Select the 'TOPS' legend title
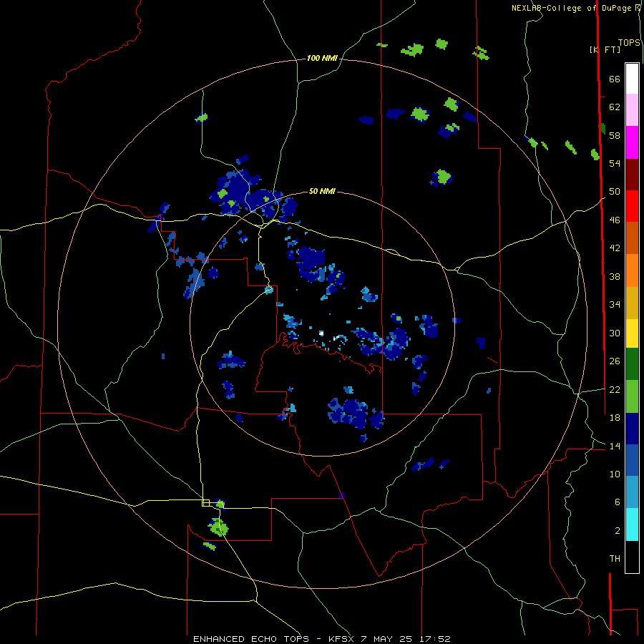The width and height of the screenshot is (644, 644). pyautogui.click(x=629, y=43)
